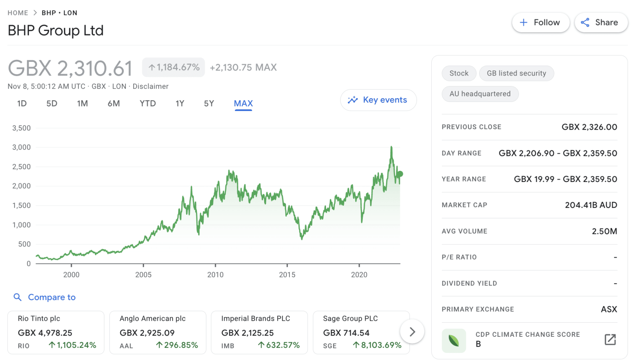Click the right chevron to see more comparison stocks
This screenshot has height=364, width=634.
tap(412, 331)
